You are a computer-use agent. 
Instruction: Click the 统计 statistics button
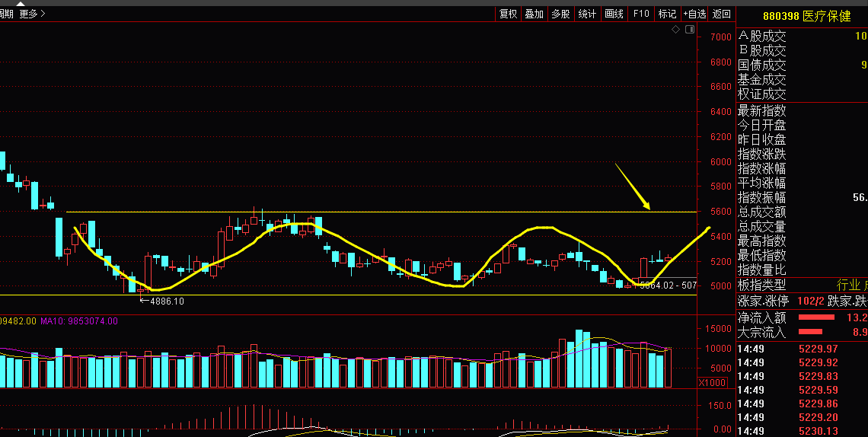587,14
